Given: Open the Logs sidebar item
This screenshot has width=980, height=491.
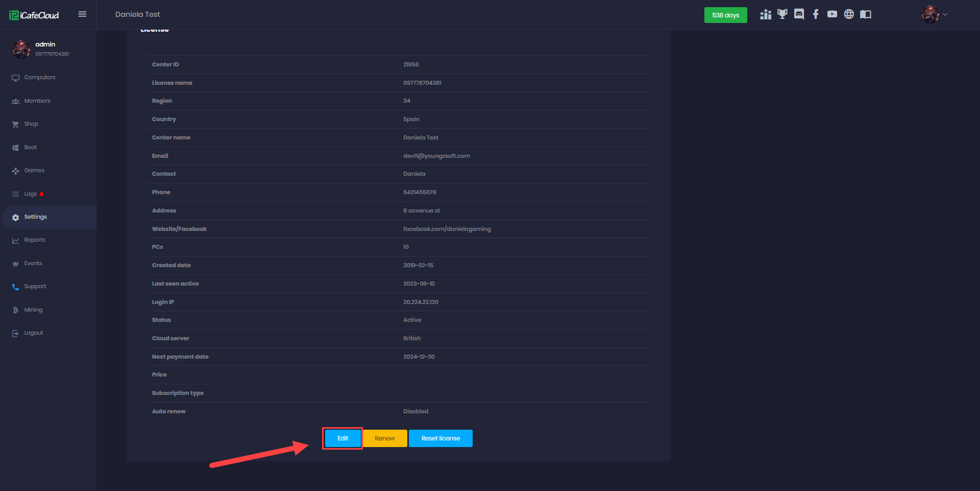Looking at the screenshot, I should 31,194.
